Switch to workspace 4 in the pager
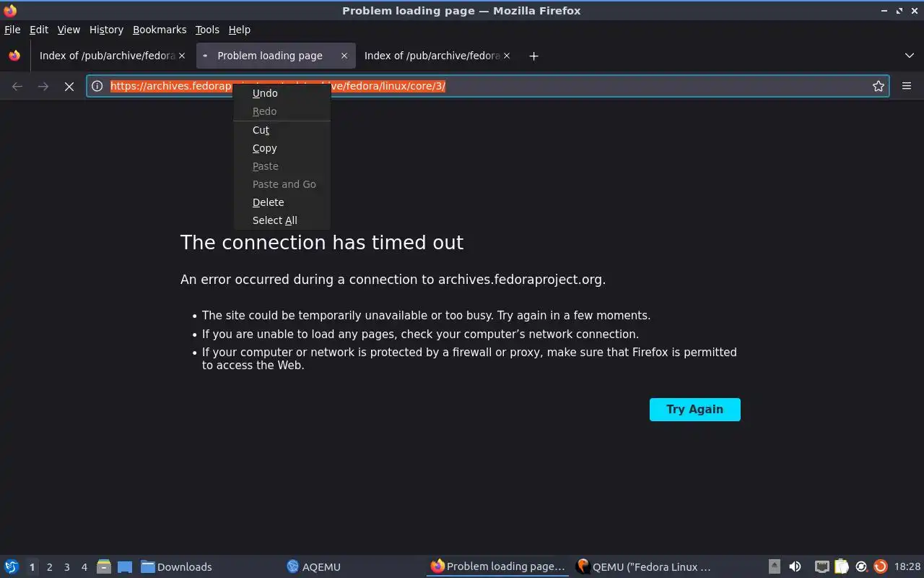The image size is (924, 578). (84, 567)
